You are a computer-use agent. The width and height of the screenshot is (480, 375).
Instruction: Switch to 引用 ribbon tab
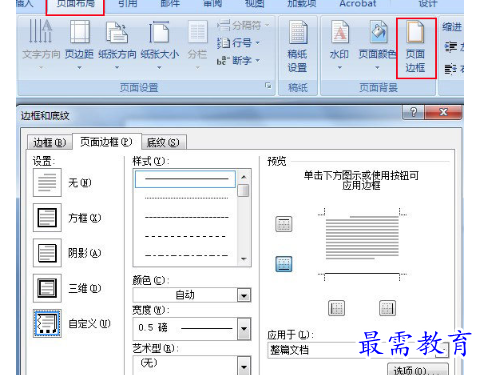128,4
